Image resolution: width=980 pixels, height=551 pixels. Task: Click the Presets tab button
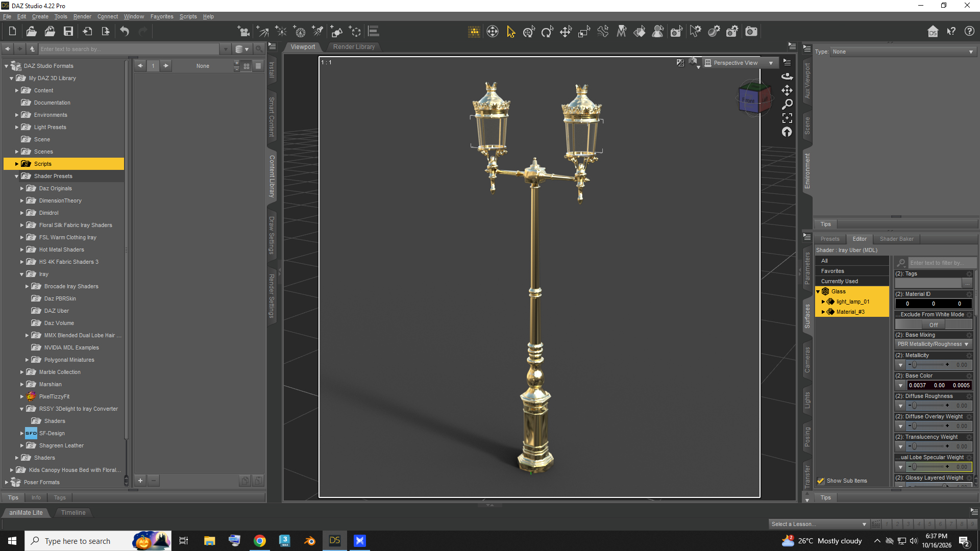[829, 239]
